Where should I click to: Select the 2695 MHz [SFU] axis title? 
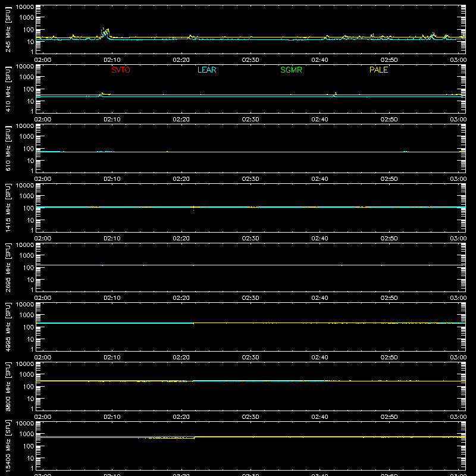tap(8, 267)
